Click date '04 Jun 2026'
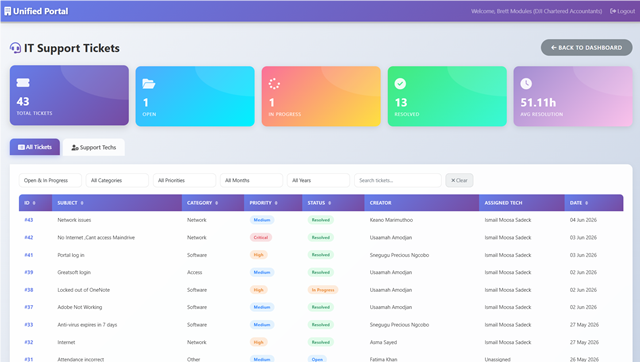Image resolution: width=640 pixels, height=362 pixels. point(583,220)
